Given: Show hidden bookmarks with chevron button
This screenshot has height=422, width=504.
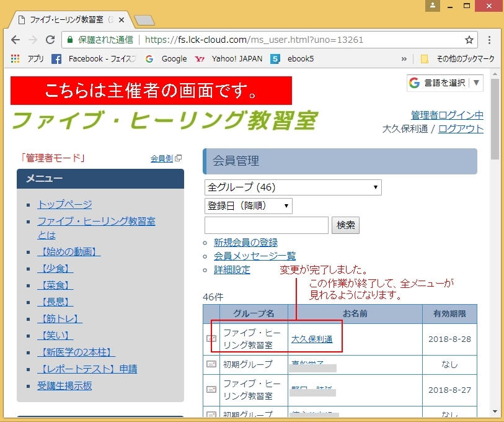Looking at the screenshot, I should (404, 59).
